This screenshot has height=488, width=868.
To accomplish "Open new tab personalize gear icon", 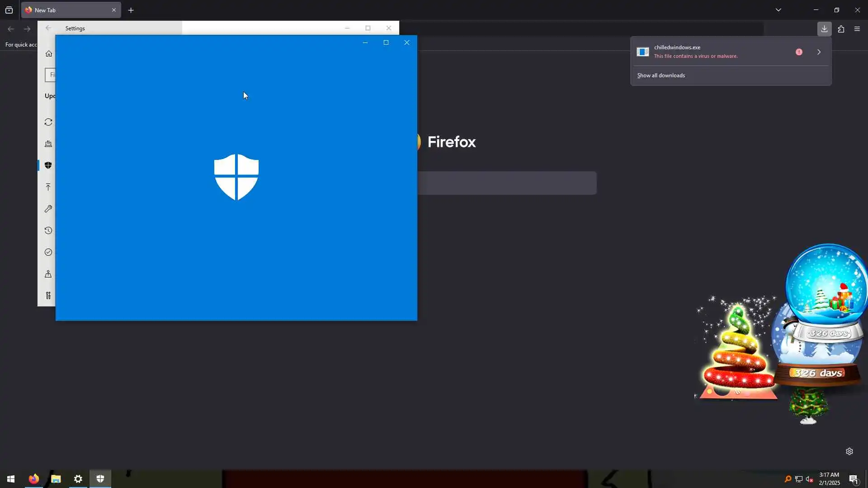I will point(849,451).
